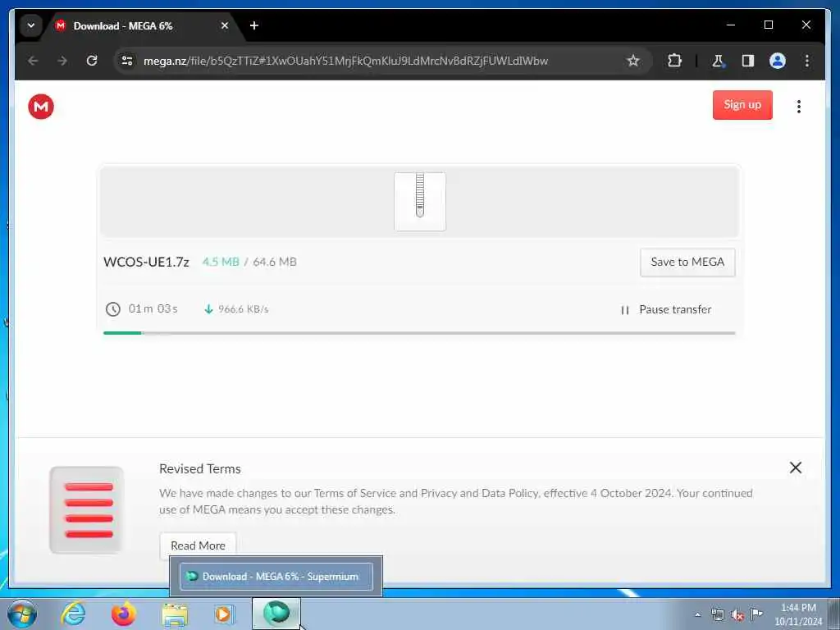
Task: Click the archive file thumbnail
Action: tap(420, 202)
